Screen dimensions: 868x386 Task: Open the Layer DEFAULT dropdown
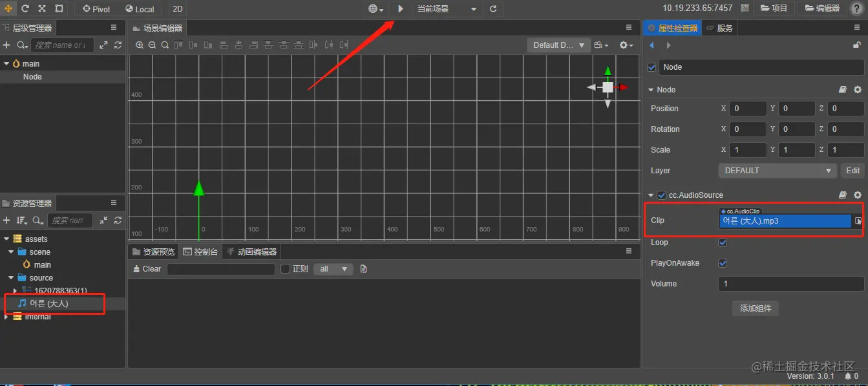778,171
